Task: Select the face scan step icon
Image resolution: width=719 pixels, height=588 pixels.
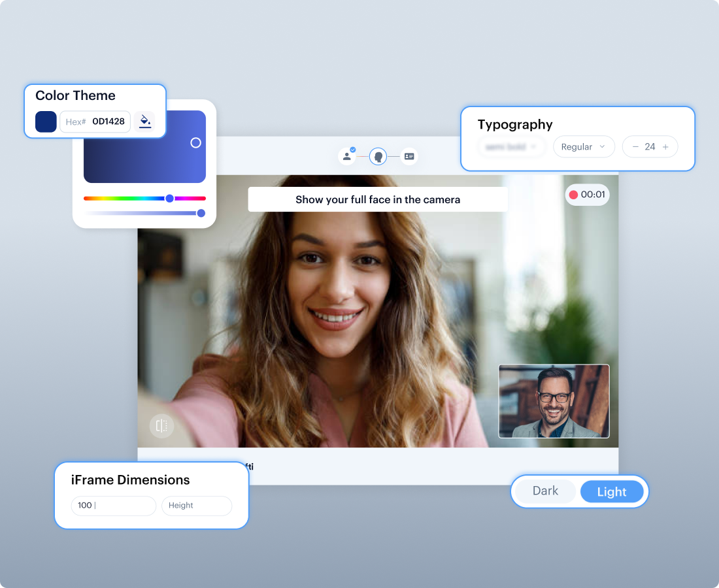Action: tap(378, 157)
